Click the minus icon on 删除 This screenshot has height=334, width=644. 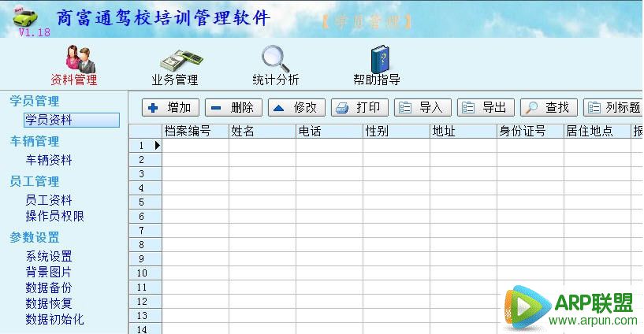point(216,108)
